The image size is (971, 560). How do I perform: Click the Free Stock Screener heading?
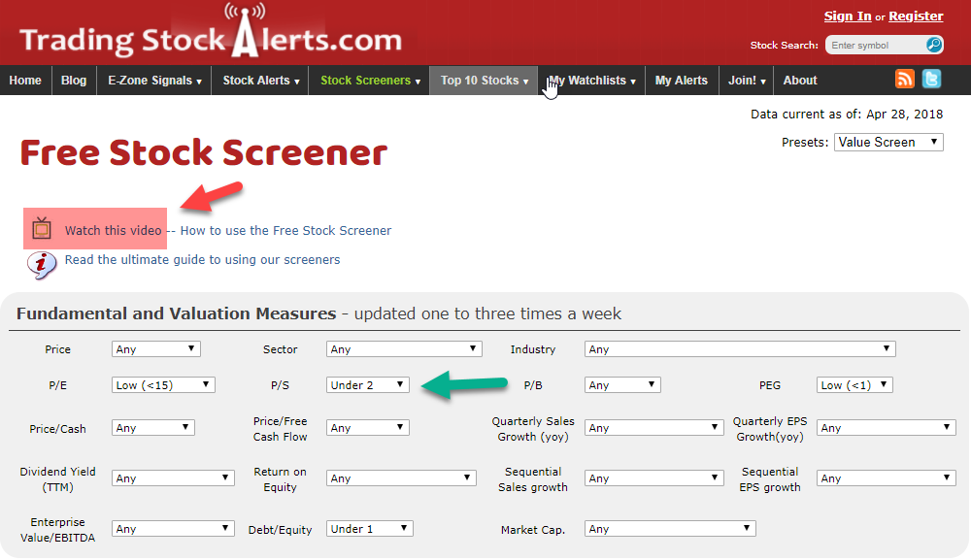[x=204, y=152]
